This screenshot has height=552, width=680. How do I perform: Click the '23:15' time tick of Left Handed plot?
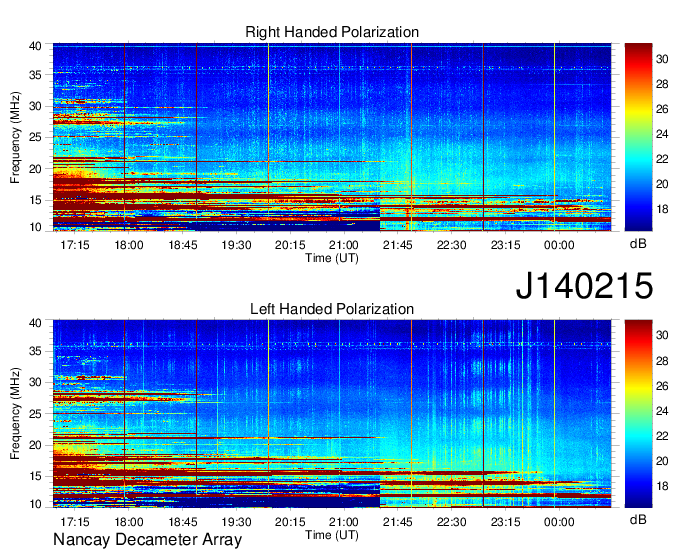click(x=505, y=522)
